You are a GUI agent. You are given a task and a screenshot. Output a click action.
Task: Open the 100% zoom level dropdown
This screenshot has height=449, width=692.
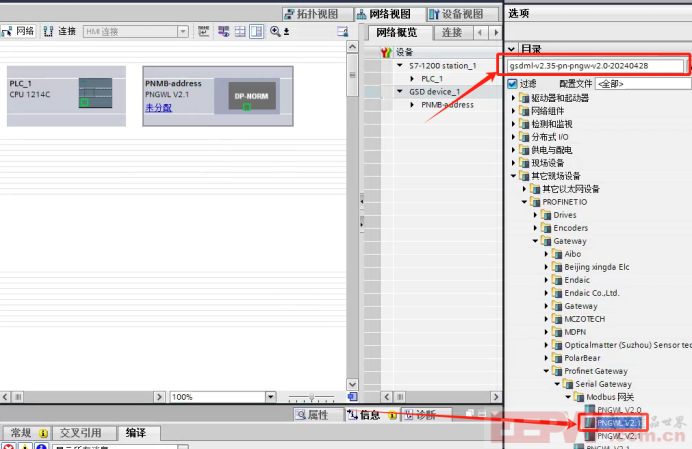pos(271,397)
